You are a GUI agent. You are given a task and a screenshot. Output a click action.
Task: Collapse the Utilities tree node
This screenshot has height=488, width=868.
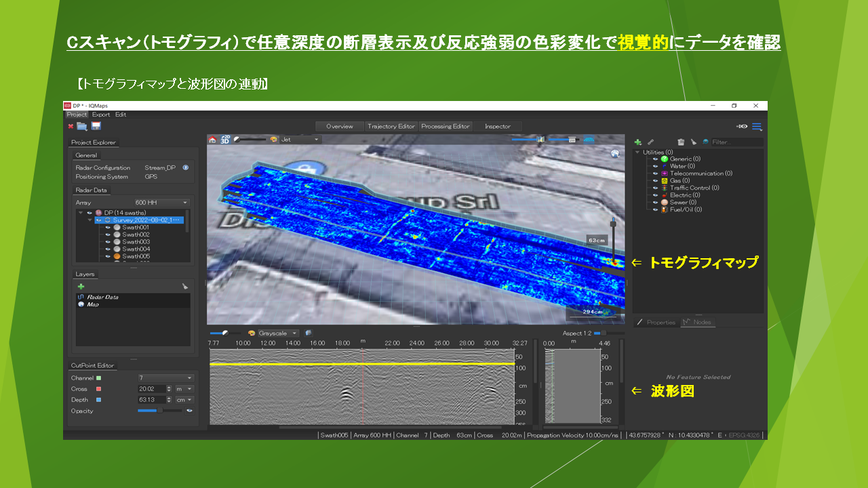[637, 152]
